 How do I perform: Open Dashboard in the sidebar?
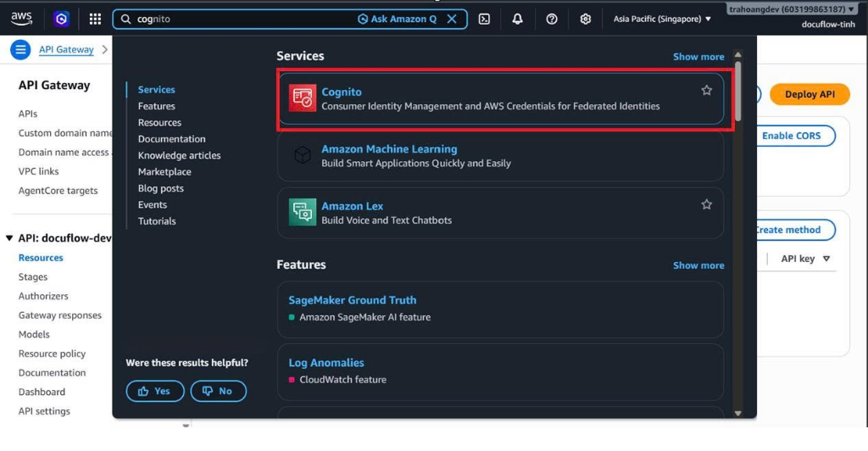(x=42, y=392)
